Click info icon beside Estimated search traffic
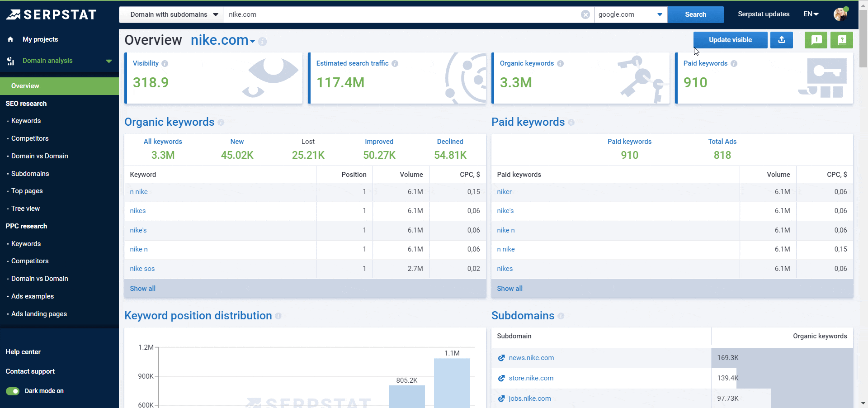Viewport: 868px width, 408px height. pos(395,64)
